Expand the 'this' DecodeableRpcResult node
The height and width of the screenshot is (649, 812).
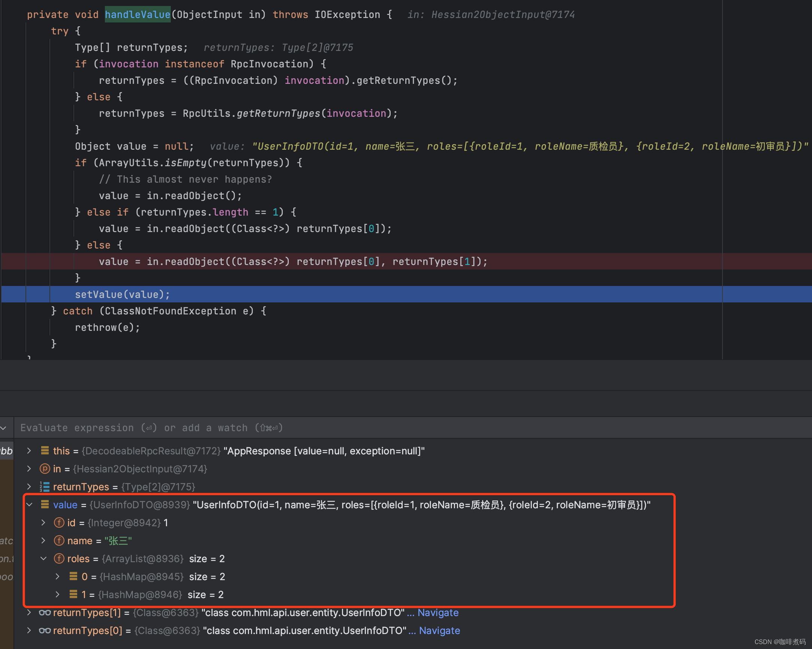[29, 451]
